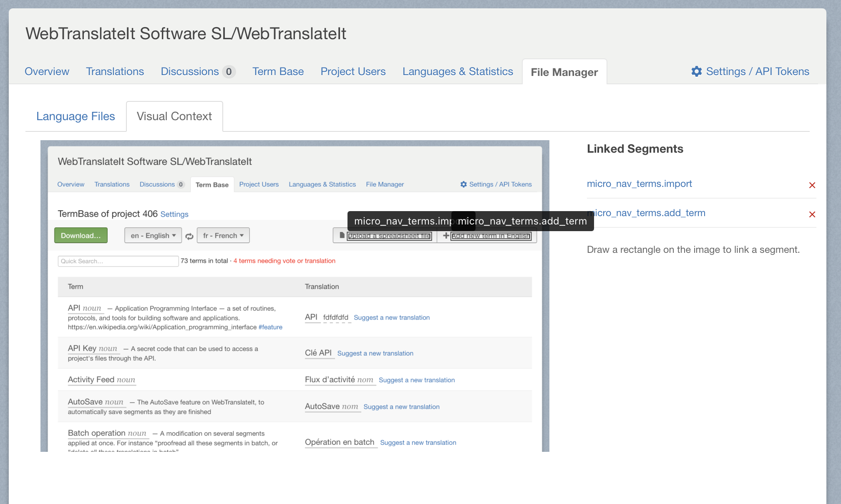841x504 pixels.
Task: Click the File Manager tab
Action: (564, 72)
